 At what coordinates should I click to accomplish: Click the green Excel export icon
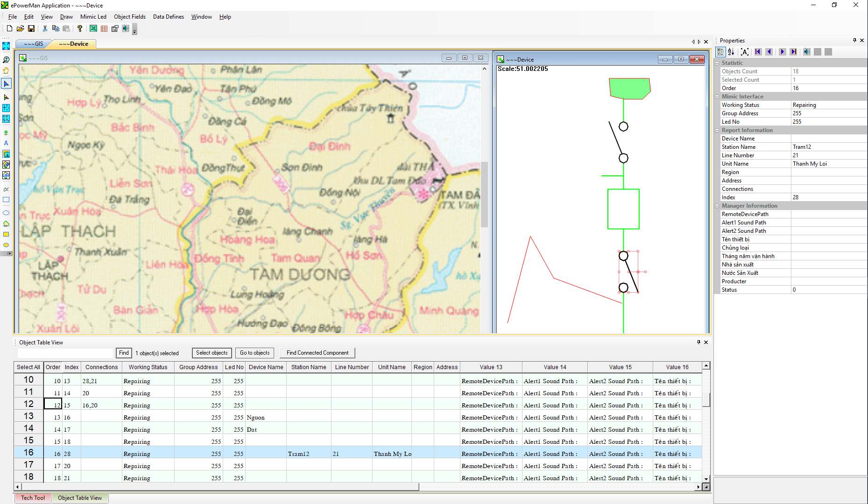93,28
